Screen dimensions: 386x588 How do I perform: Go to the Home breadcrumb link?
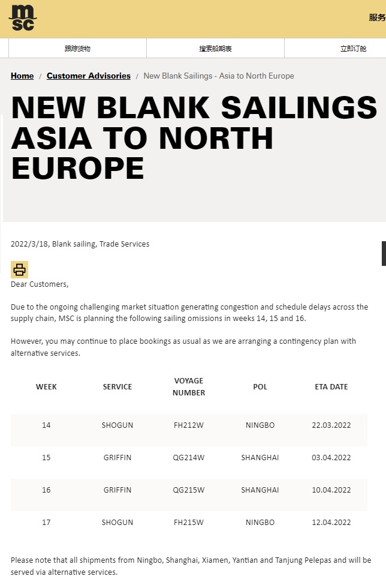22,76
